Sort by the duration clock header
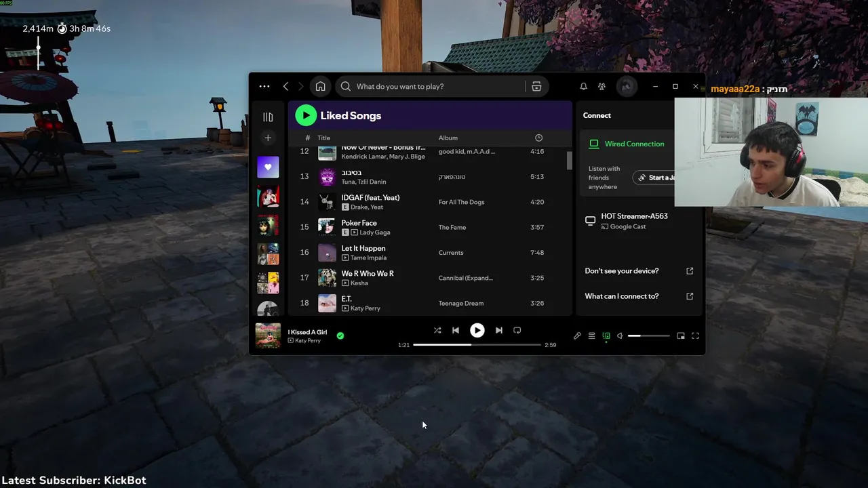This screenshot has width=868, height=488. (x=538, y=138)
